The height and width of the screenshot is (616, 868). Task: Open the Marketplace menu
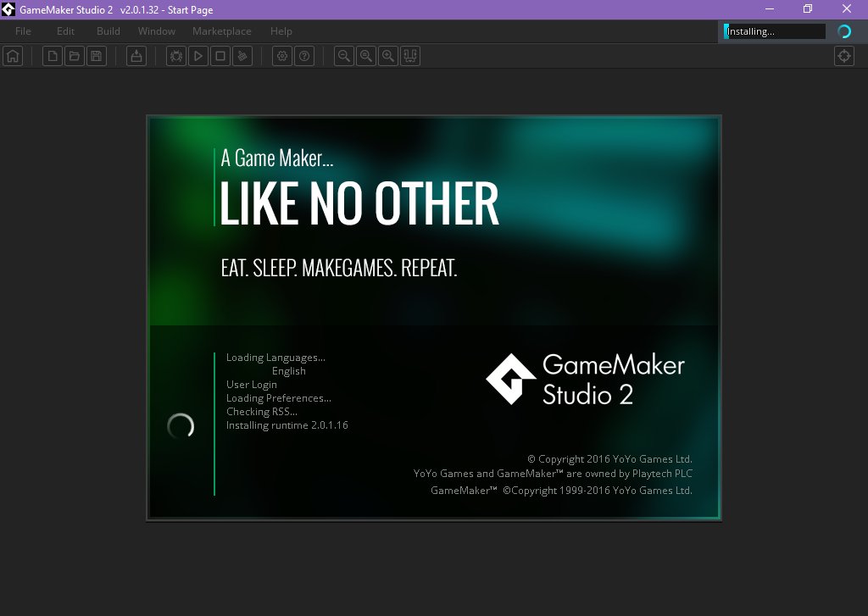222,31
